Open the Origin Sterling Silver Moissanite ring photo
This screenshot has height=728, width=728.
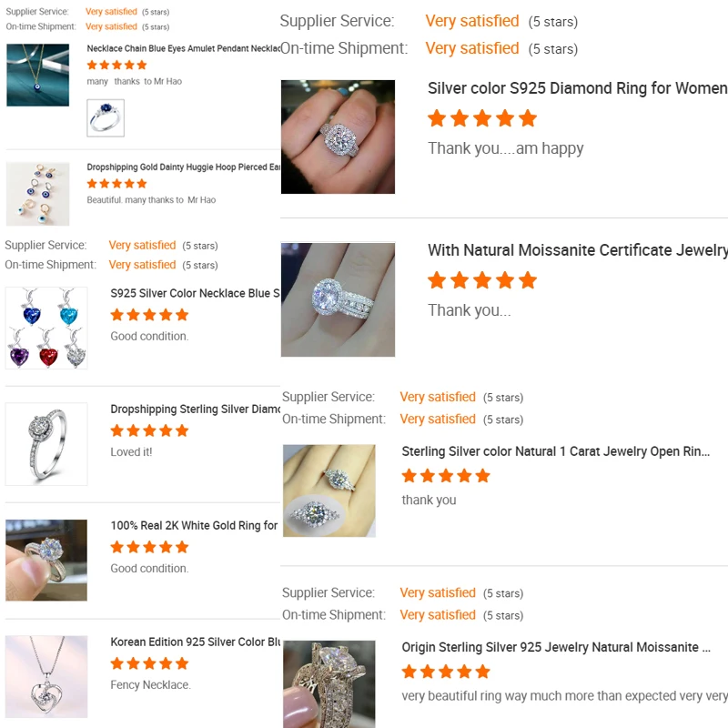(x=329, y=684)
